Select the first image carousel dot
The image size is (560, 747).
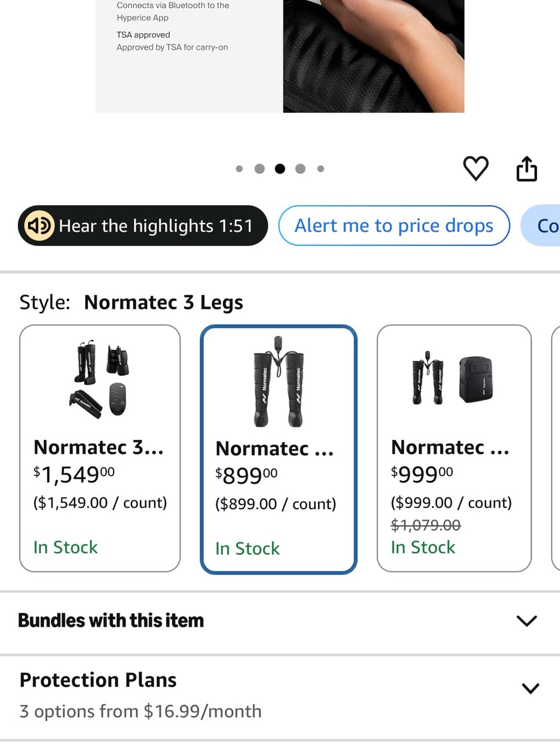239,169
